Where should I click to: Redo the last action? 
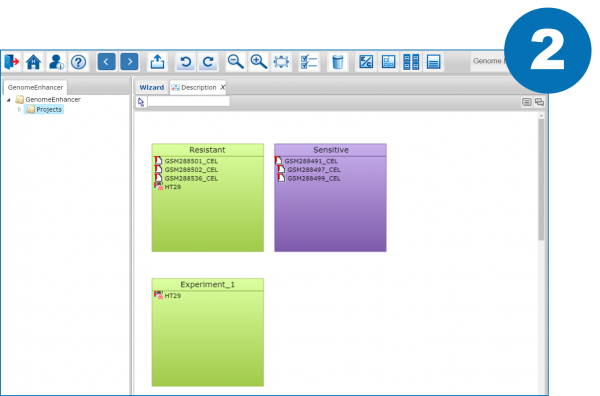point(208,62)
